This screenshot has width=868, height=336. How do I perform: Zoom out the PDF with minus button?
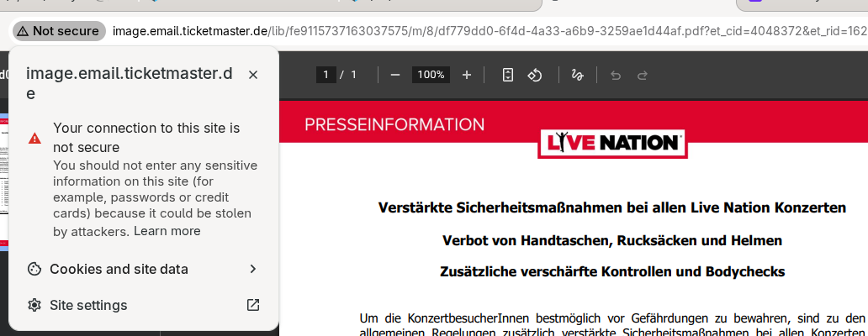click(x=395, y=75)
